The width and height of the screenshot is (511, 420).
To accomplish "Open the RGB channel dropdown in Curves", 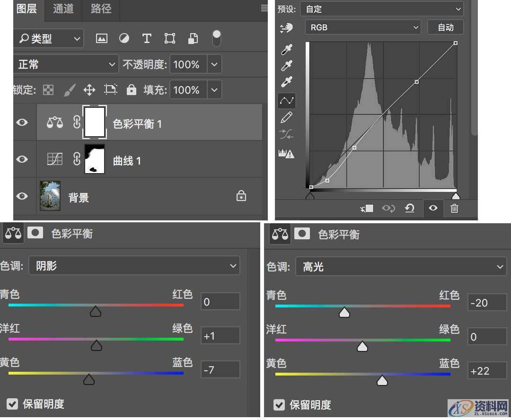I will [x=362, y=27].
